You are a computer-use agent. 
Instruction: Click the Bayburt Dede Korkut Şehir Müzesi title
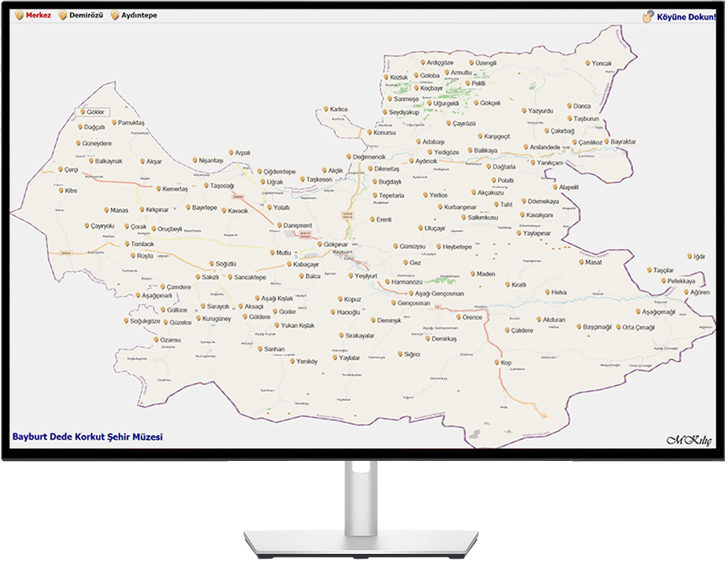point(87,437)
